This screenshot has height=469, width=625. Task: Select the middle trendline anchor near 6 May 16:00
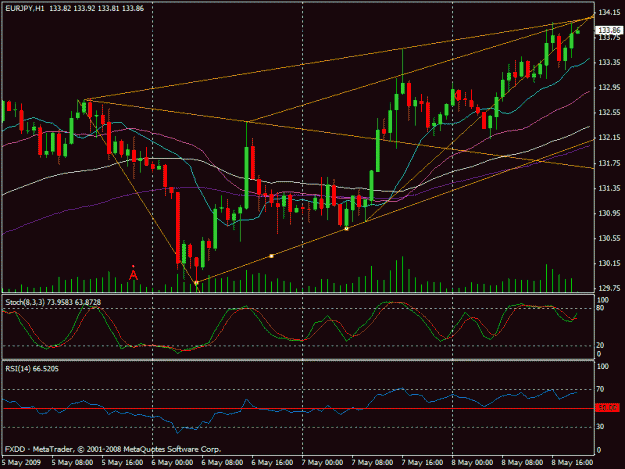pos(271,256)
